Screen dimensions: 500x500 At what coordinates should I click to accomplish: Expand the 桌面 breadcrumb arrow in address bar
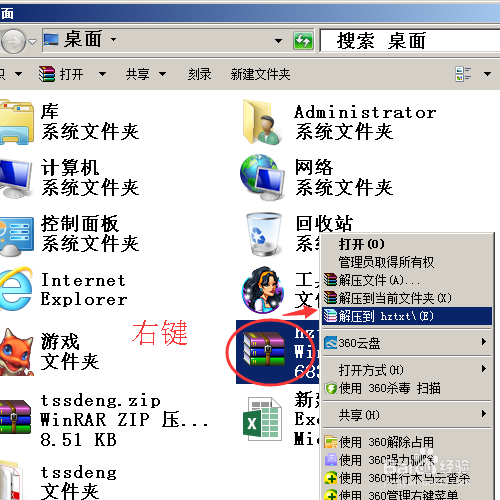[x=113, y=39]
